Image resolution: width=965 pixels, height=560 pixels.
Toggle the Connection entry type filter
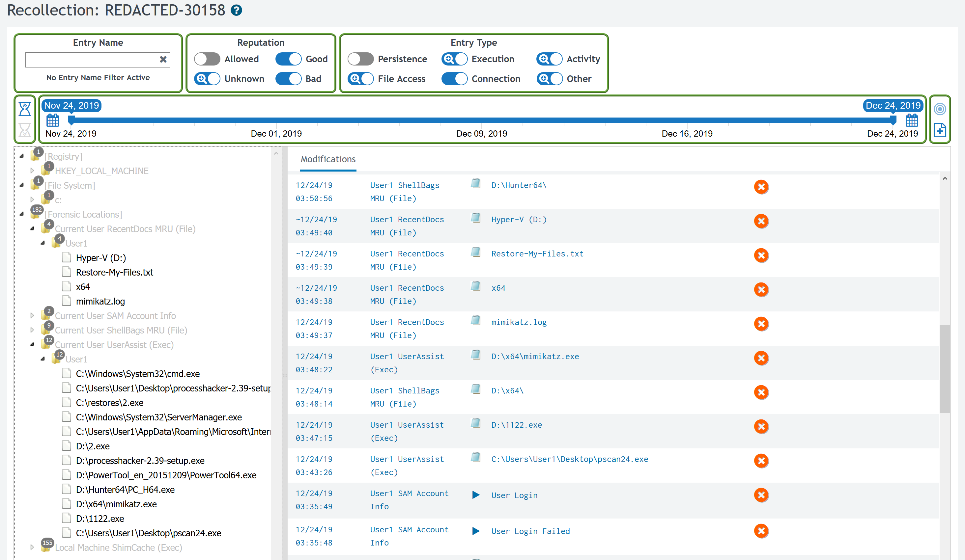click(454, 79)
